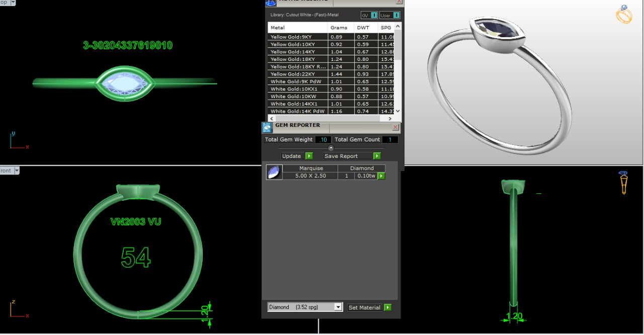Select the White Gold:10KW row
644x335 pixels.
331,97
